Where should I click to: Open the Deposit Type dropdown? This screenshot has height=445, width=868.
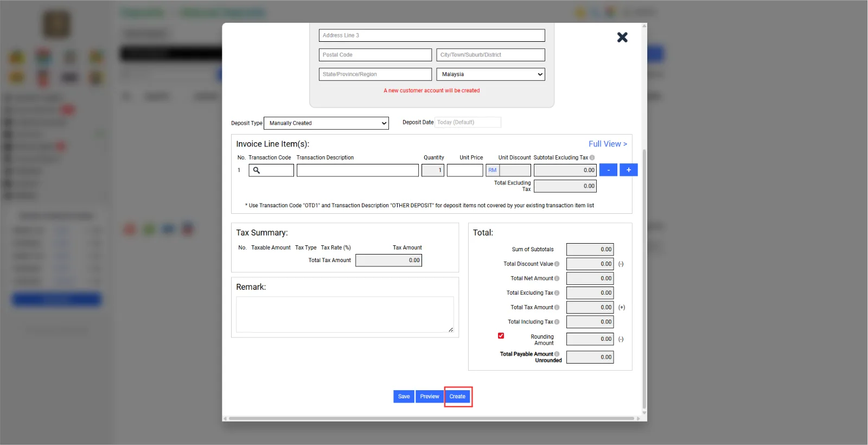[327, 123]
